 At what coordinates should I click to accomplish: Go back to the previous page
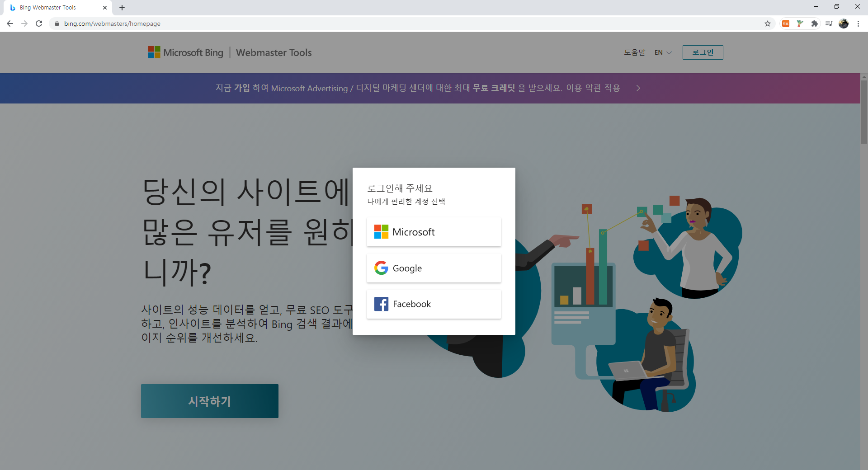10,23
